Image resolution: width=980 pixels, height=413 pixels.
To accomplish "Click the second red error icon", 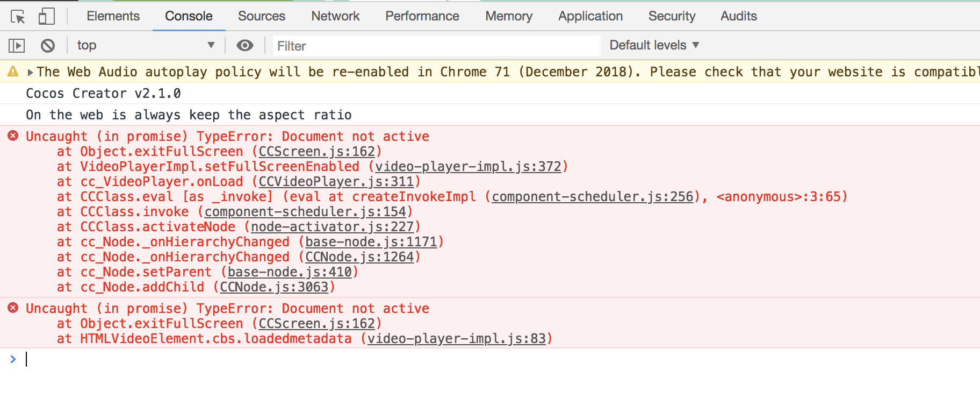I will pos(13,308).
